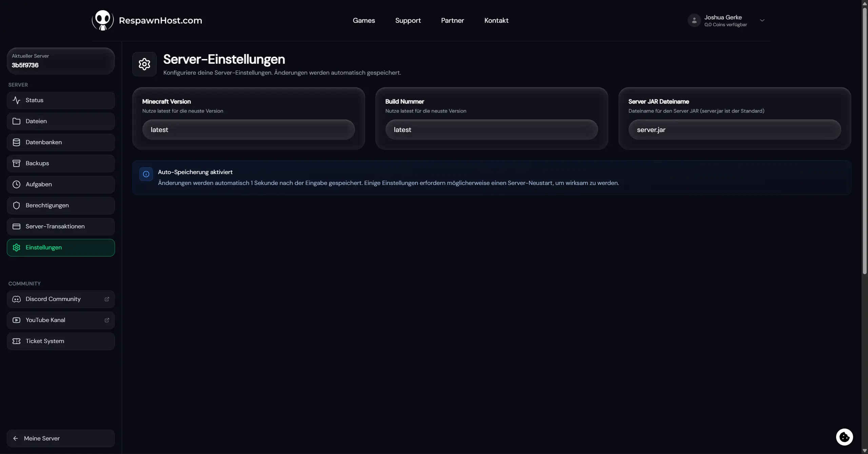Open the Games navigation menu

pyautogui.click(x=364, y=20)
